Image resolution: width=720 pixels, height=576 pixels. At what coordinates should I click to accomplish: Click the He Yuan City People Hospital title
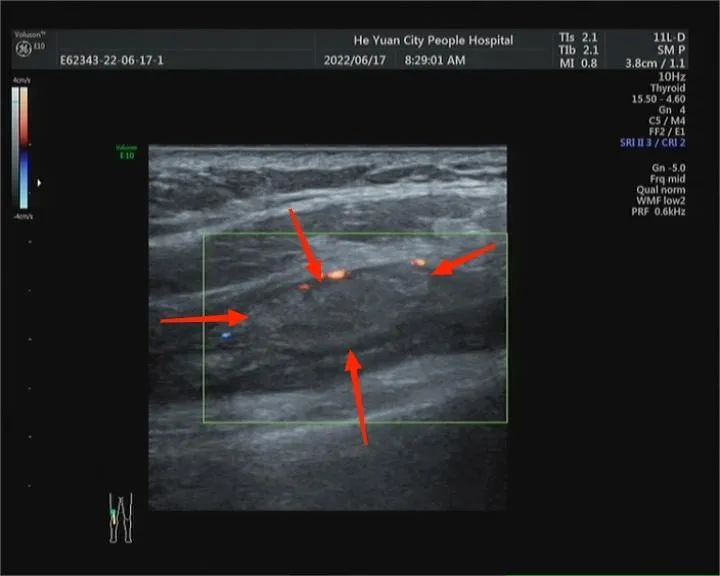pyautogui.click(x=433, y=41)
